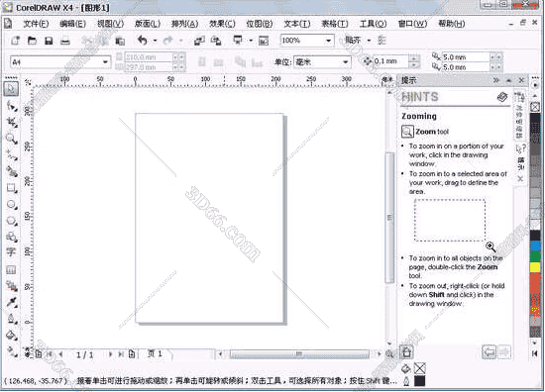Open the Layout menu

pyautogui.click(x=148, y=24)
